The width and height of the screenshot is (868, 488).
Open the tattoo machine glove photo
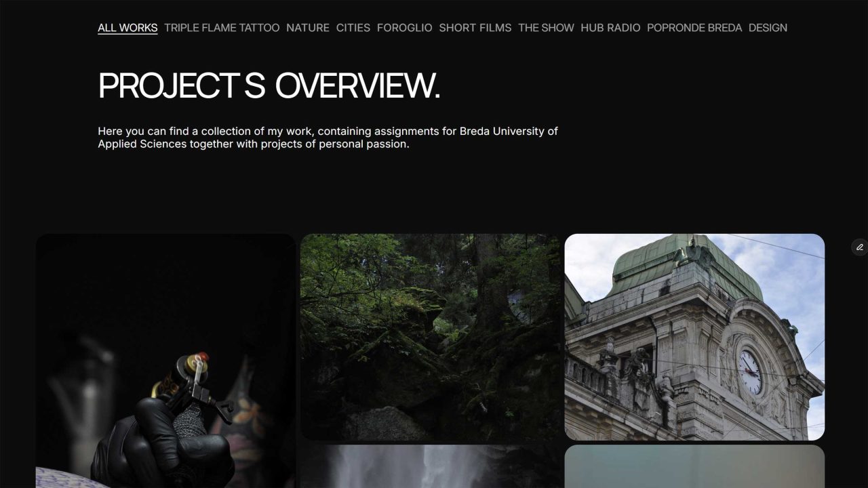[x=165, y=361]
